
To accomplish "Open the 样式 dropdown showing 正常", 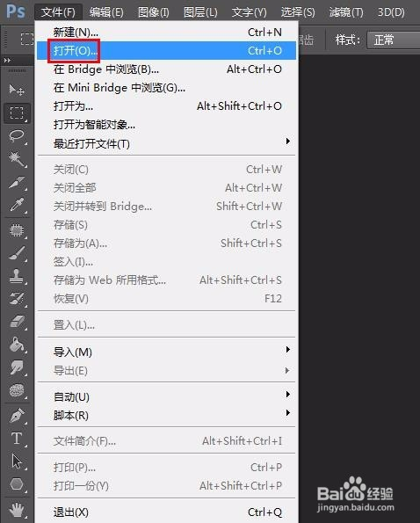I will point(394,40).
